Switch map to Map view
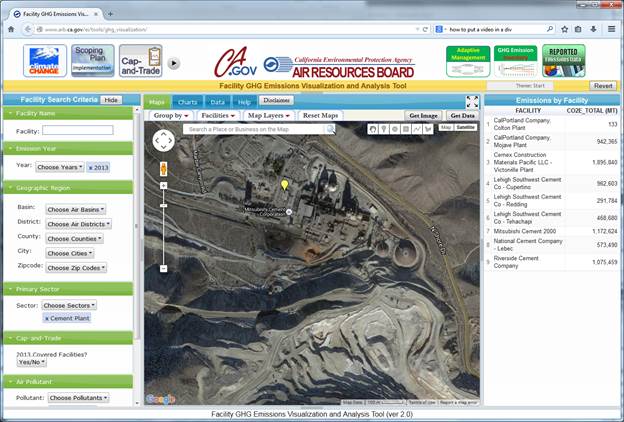 446,128
